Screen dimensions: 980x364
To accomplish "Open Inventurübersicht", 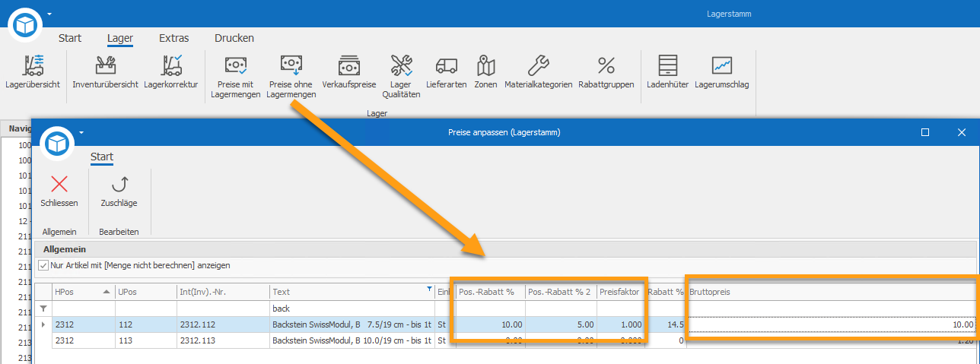I will click(x=105, y=71).
